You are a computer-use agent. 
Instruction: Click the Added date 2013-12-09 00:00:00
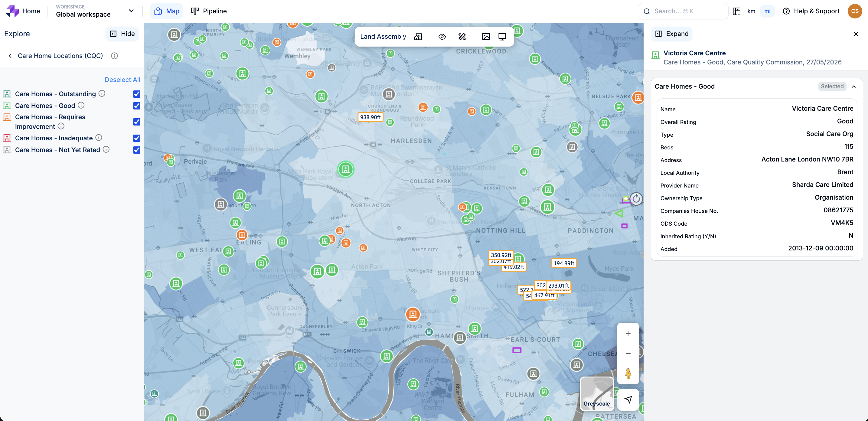pos(821,248)
